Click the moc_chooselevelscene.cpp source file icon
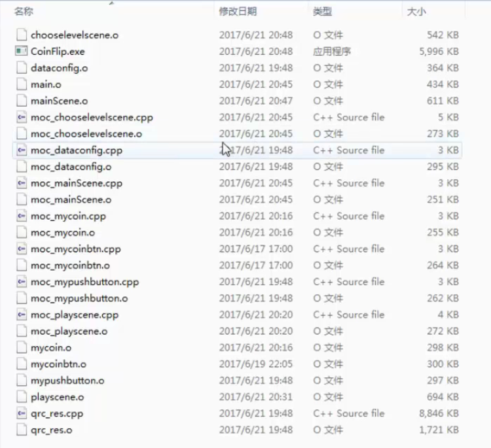Screen dimensions: 491x448 tap(22, 117)
